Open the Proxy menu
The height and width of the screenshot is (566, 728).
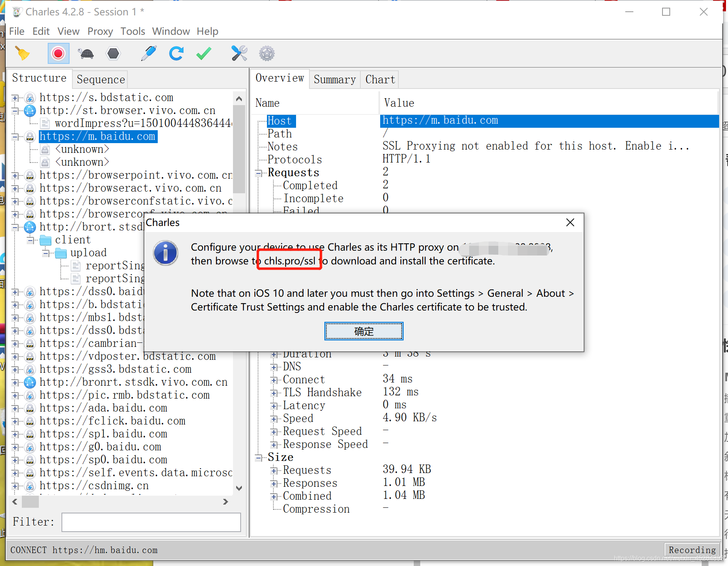coord(100,31)
